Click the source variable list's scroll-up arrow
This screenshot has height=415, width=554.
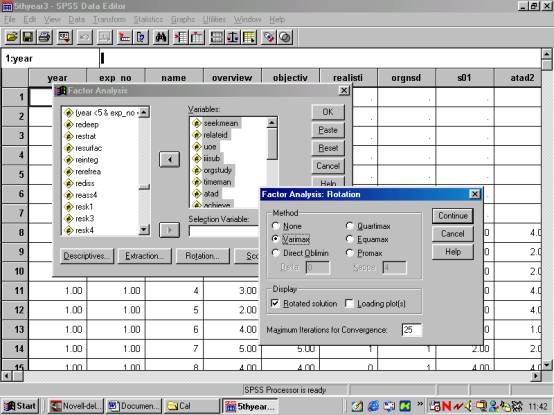[x=144, y=113]
